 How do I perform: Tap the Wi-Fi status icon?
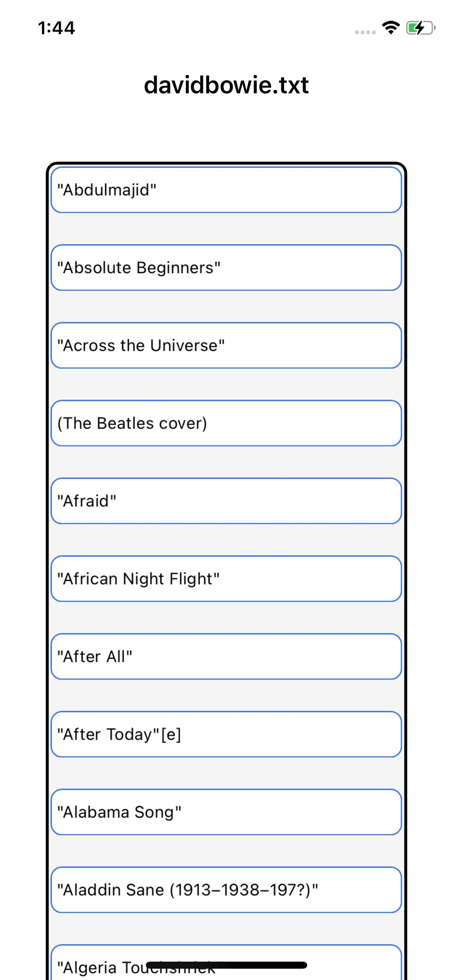click(x=391, y=28)
